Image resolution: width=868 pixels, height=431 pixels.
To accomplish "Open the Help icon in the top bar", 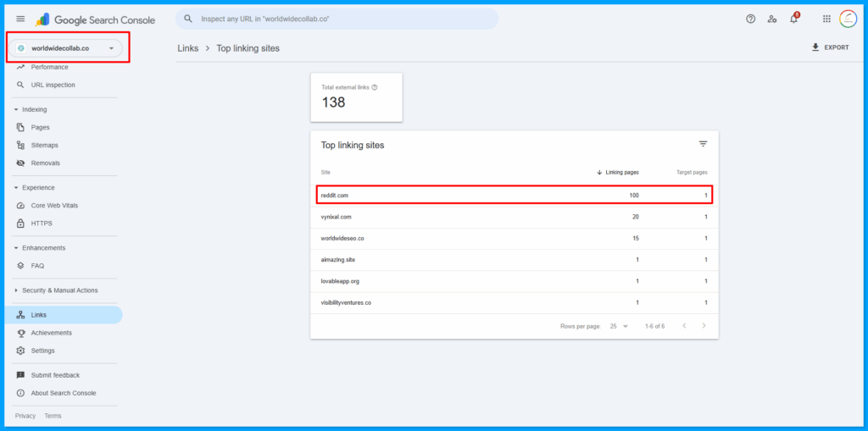I will point(751,19).
